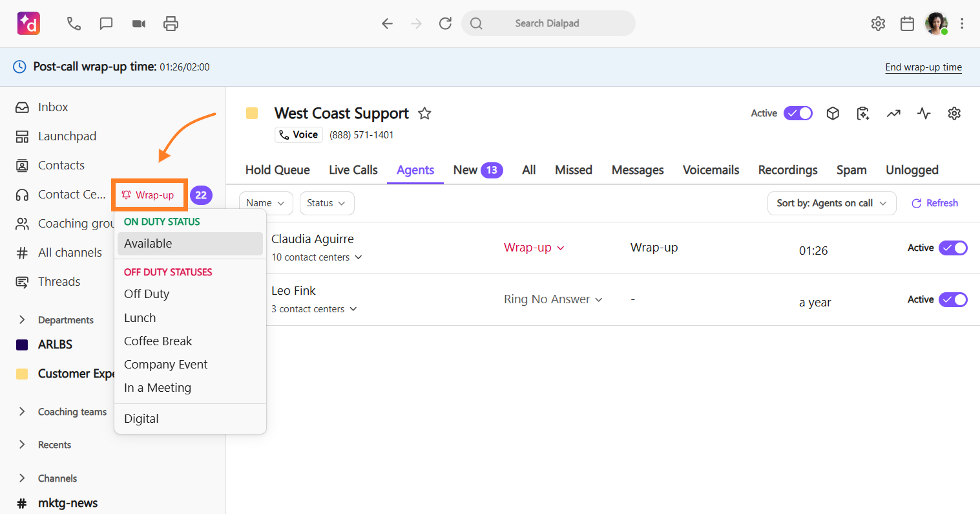Click West Coast Support yellow swatch
This screenshot has height=514, width=980.
tap(252, 114)
